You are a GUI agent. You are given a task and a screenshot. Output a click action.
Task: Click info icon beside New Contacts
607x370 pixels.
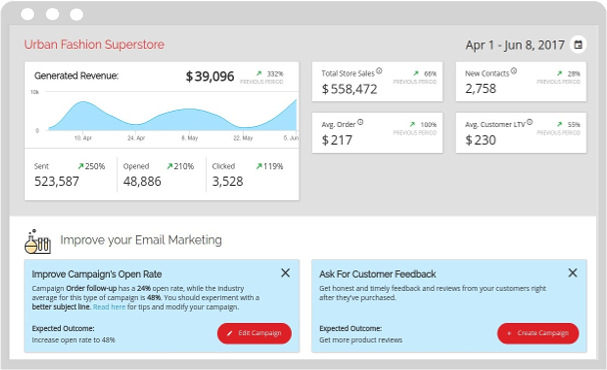513,70
